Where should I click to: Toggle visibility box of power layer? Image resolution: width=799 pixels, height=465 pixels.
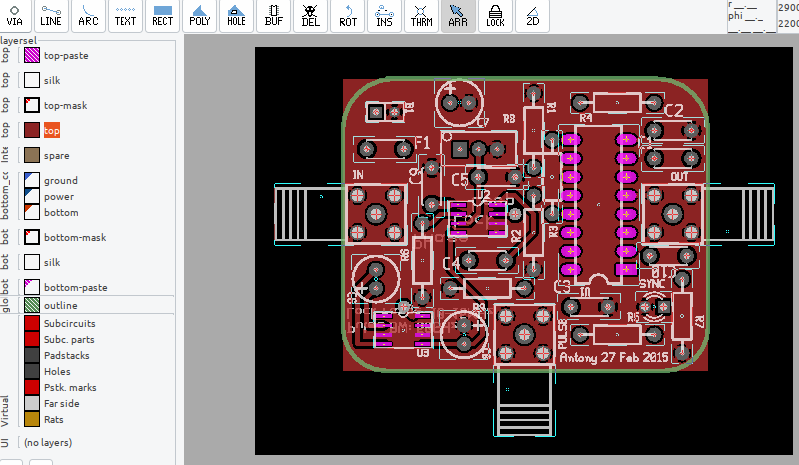click(x=32, y=196)
